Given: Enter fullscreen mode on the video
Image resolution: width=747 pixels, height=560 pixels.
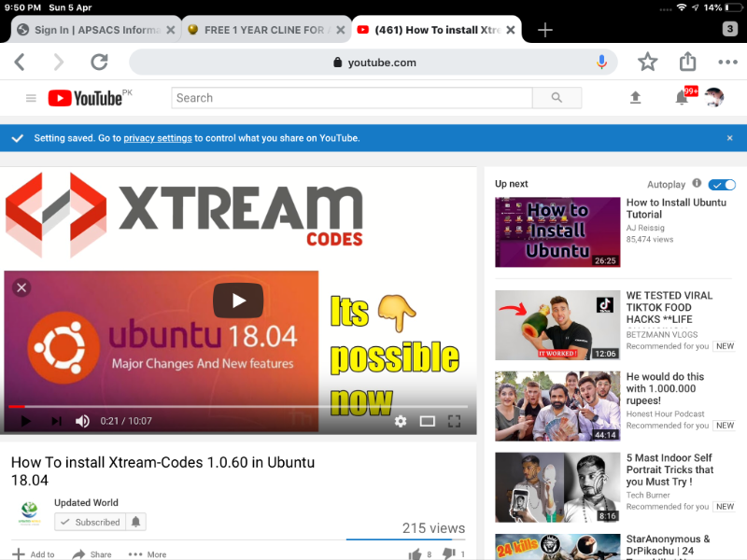Looking at the screenshot, I should click(x=455, y=421).
